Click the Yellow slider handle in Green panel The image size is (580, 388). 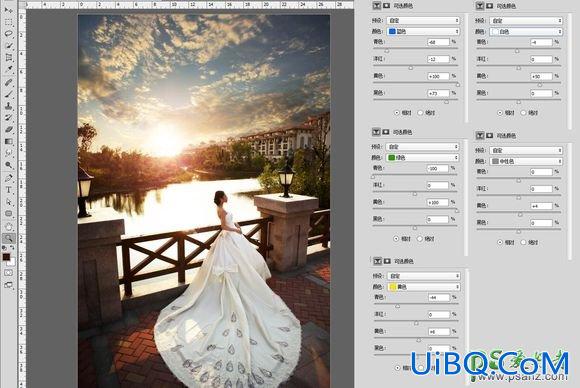457,210
